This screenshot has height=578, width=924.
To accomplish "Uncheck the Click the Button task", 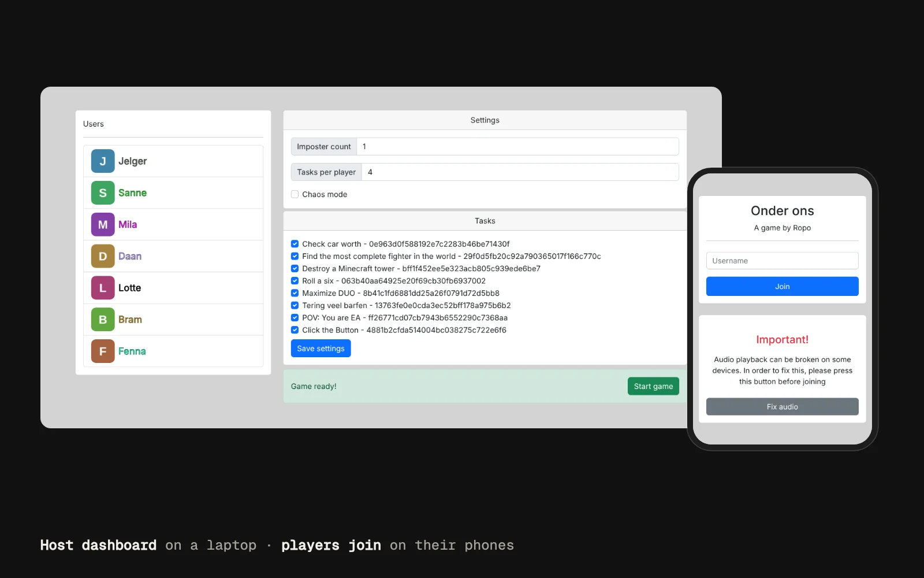I will point(295,330).
